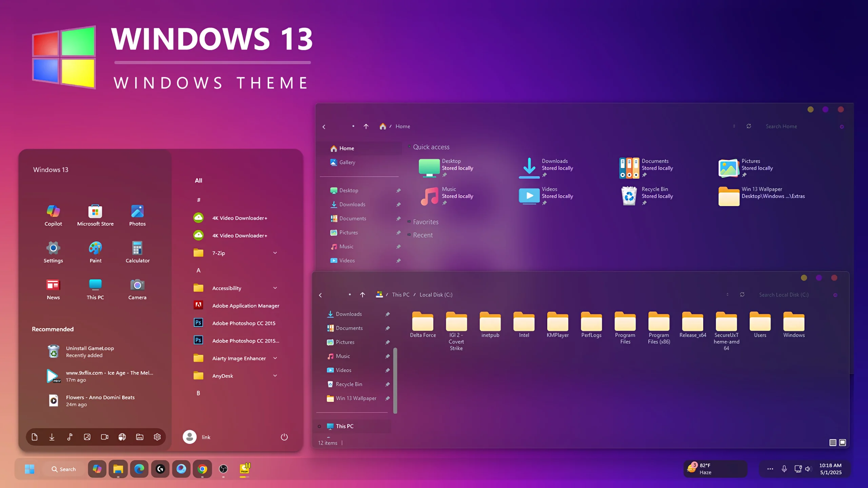Click the Settings gear in start menu bottom bar
Viewport: 868px width, 488px height.
point(157,437)
